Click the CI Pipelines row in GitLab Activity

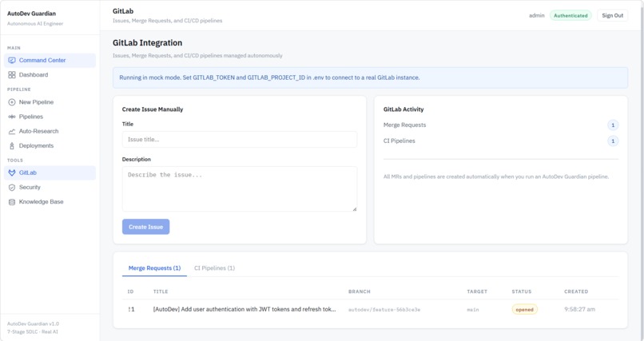pos(501,141)
